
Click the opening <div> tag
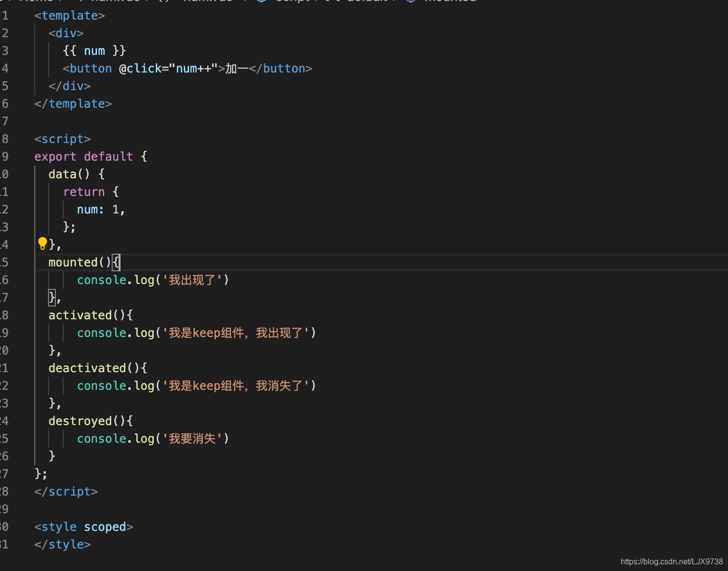[x=66, y=33]
